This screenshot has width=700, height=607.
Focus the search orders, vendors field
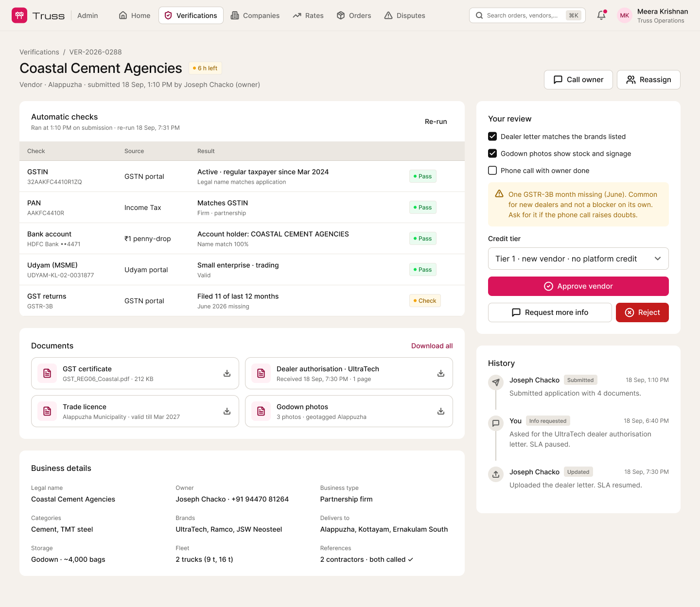pos(527,16)
